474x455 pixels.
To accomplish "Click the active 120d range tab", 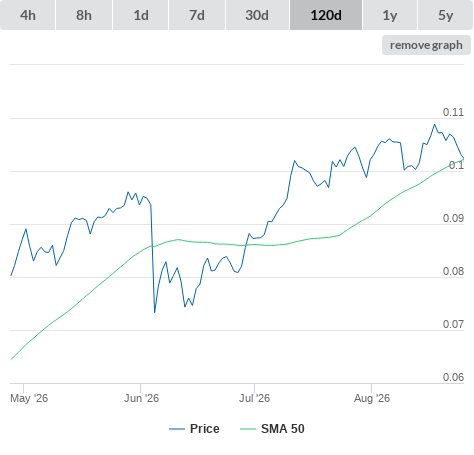I will tap(326, 15).
